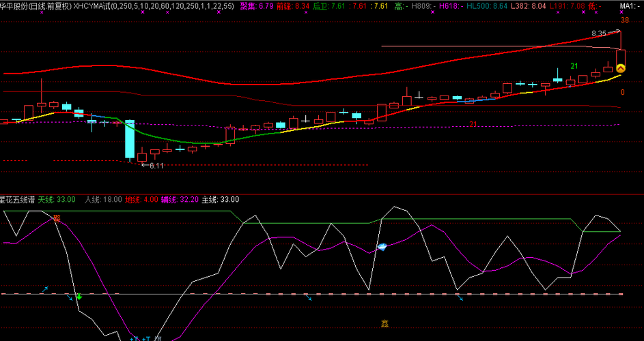Click the orange 警 warning marker
The width and height of the screenshot is (644, 341).
(x=57, y=219)
